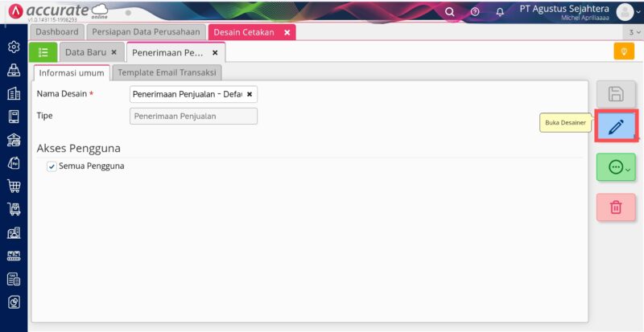Open the notification bell

coord(500,12)
